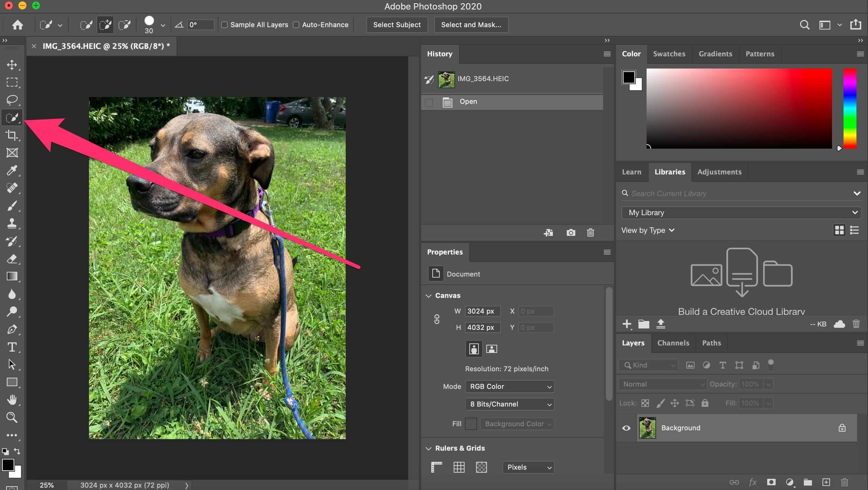Expand the Rulers and Grids section
Image resolution: width=868 pixels, height=490 pixels.
[x=429, y=448]
